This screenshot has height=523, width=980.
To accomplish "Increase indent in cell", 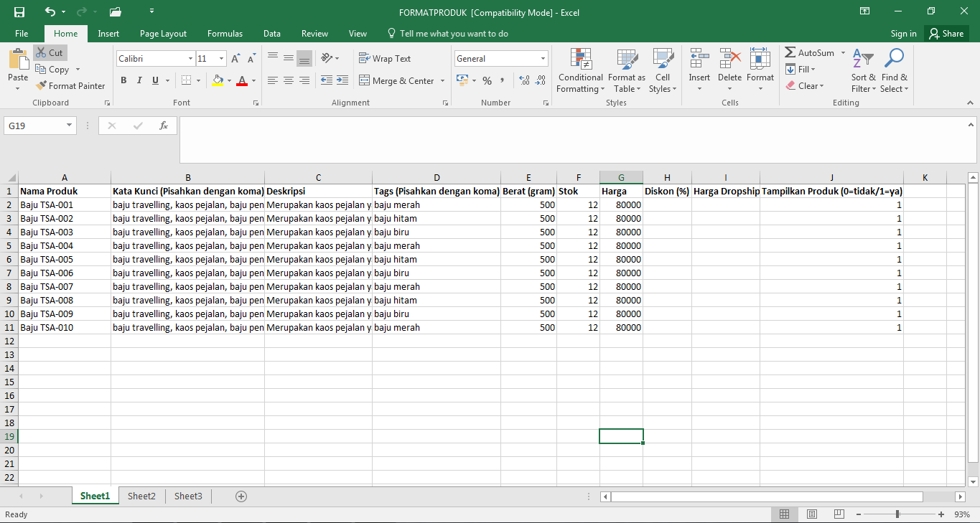I will [x=342, y=80].
